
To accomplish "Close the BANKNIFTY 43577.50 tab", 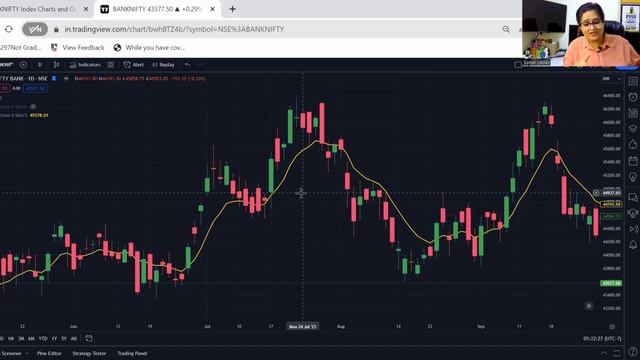I will [x=212, y=9].
